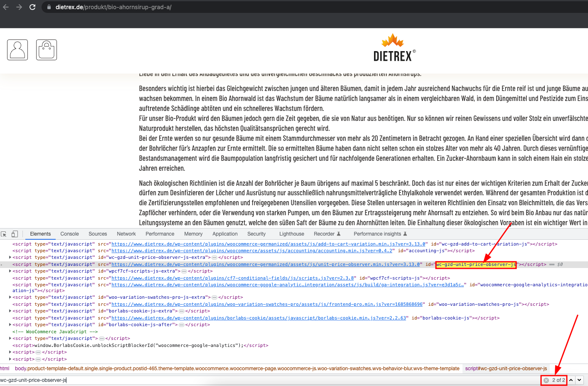Viewport: 588px width, 386px height.
Task: Open cf7-conditional-fields scripts.js link
Action: pyautogui.click(x=233, y=278)
